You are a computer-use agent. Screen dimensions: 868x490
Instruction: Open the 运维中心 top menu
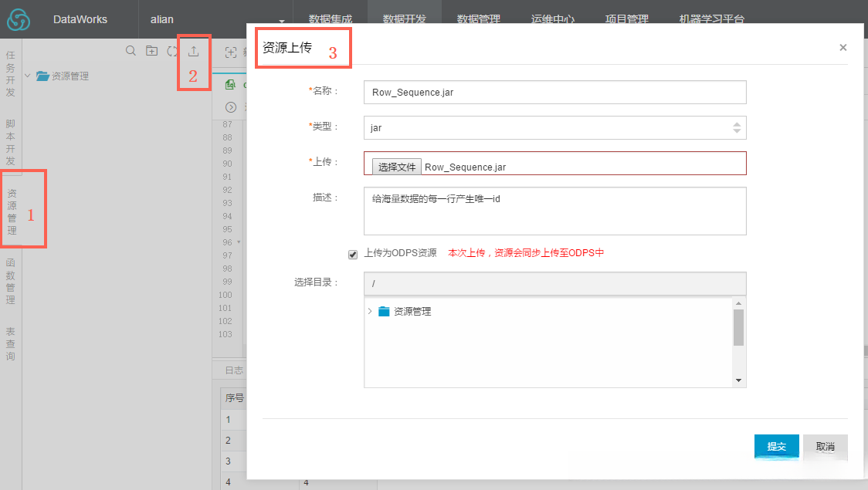[553, 19]
